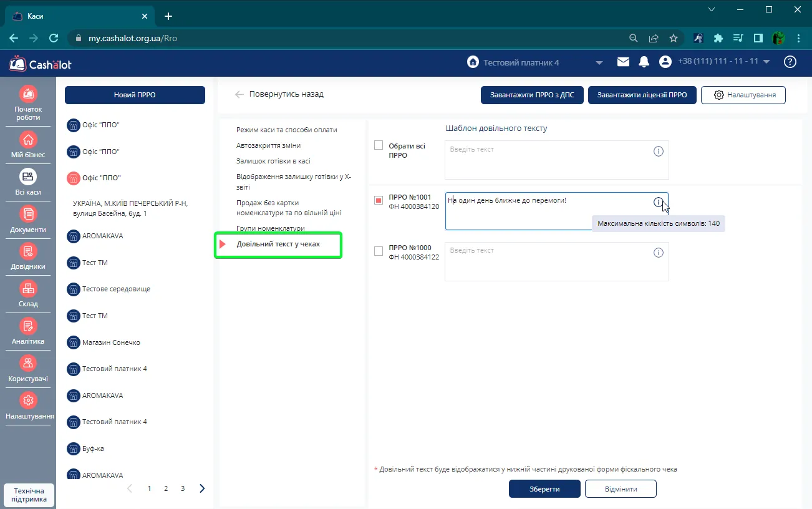Click the ПРРО №1000 text input field

557,262
